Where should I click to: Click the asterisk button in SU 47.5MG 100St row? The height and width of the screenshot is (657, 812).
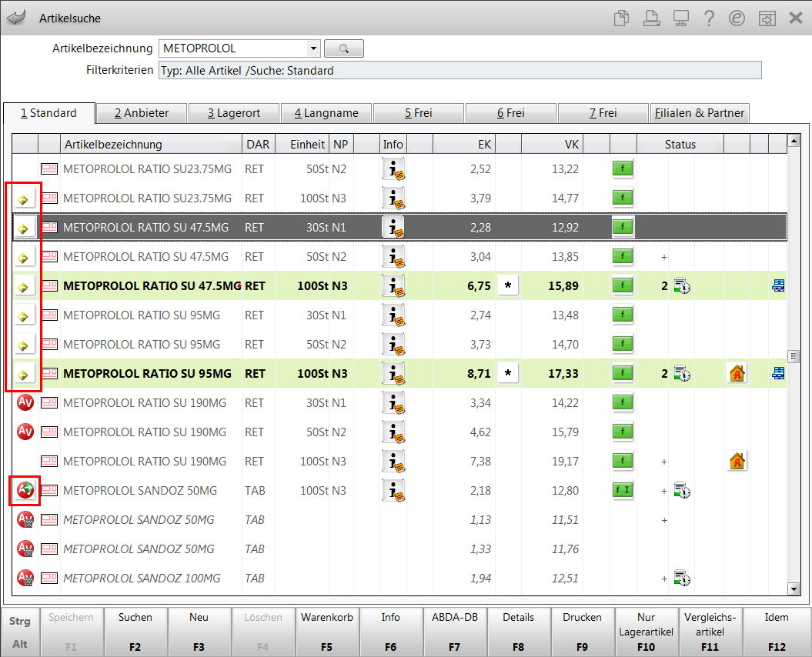(x=508, y=285)
